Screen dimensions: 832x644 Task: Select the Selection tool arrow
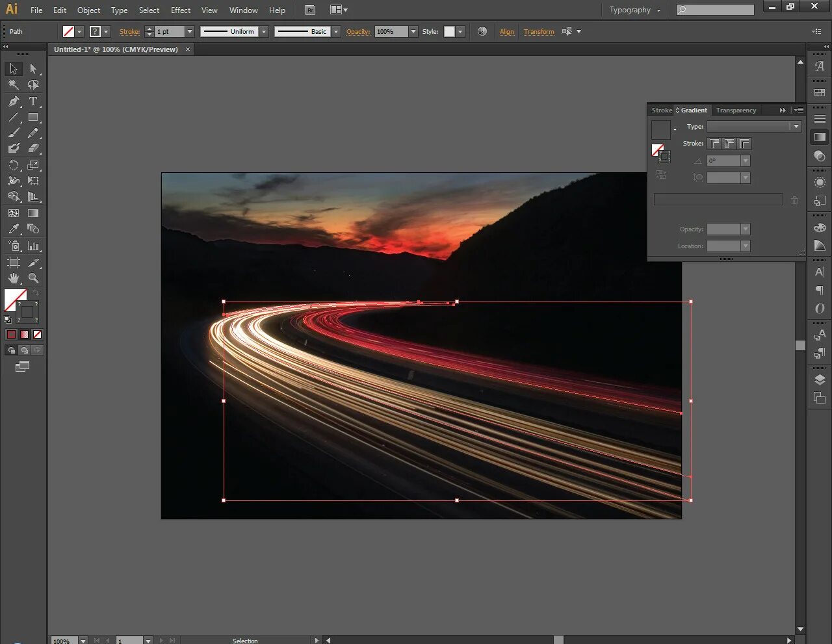tap(14, 68)
